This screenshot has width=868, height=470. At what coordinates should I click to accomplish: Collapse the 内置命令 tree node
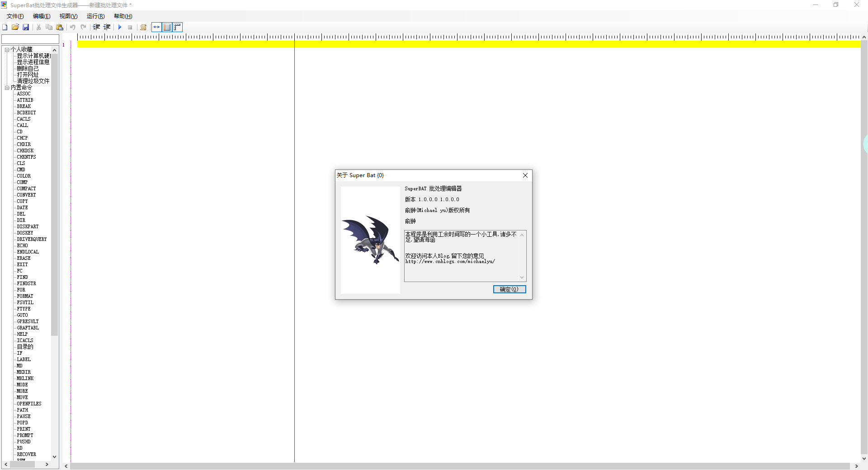7,88
